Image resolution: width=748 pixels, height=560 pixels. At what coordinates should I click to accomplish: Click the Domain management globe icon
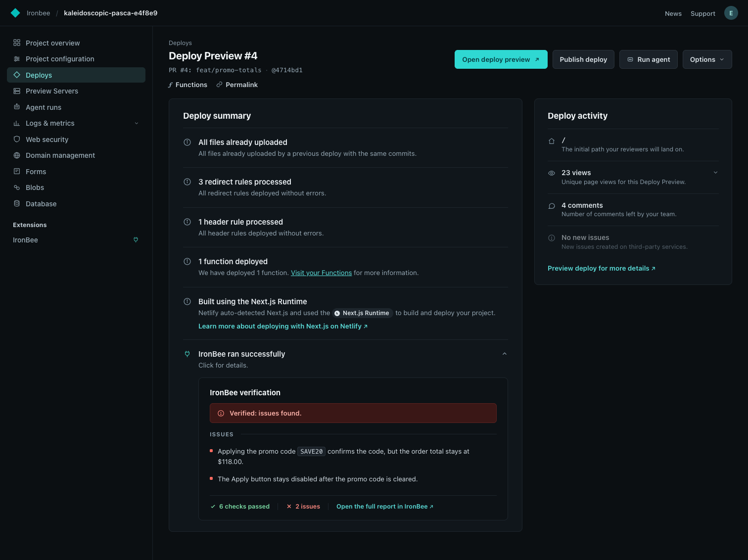click(x=17, y=155)
